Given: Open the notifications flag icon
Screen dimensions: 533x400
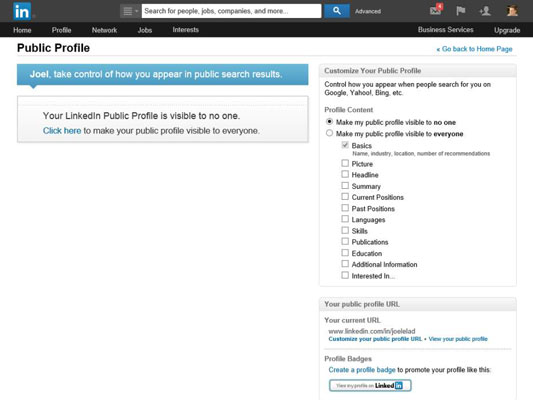Looking at the screenshot, I should pyautogui.click(x=460, y=11).
